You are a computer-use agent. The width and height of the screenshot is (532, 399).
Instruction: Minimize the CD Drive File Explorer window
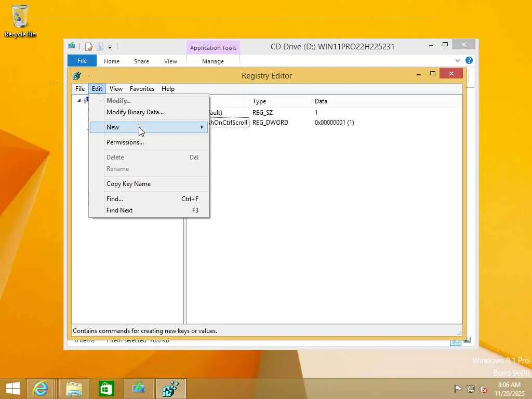point(431,45)
